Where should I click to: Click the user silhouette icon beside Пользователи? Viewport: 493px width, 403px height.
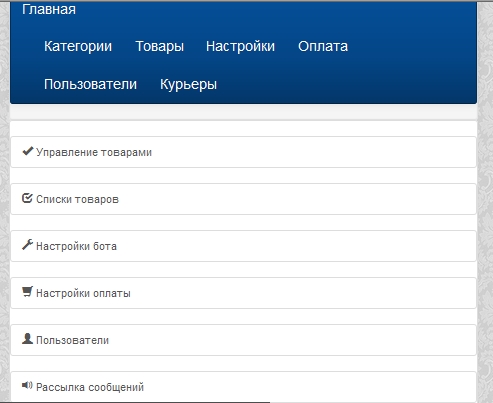click(x=27, y=339)
